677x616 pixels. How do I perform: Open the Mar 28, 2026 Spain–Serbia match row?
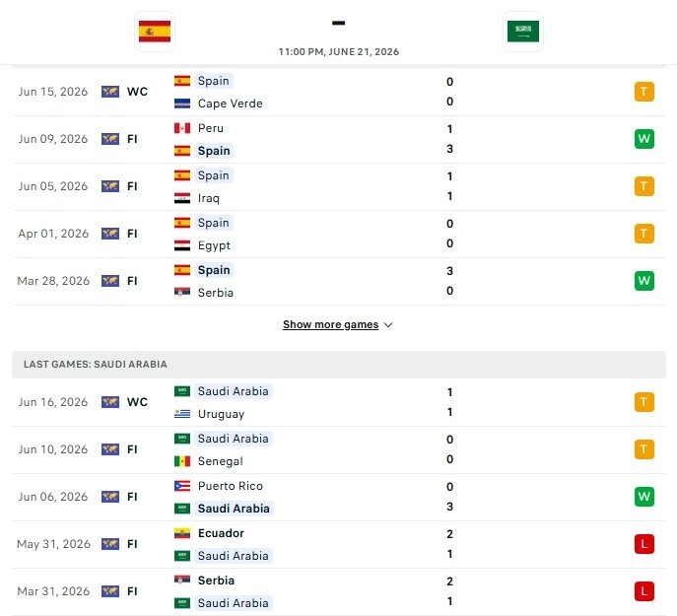(339, 281)
